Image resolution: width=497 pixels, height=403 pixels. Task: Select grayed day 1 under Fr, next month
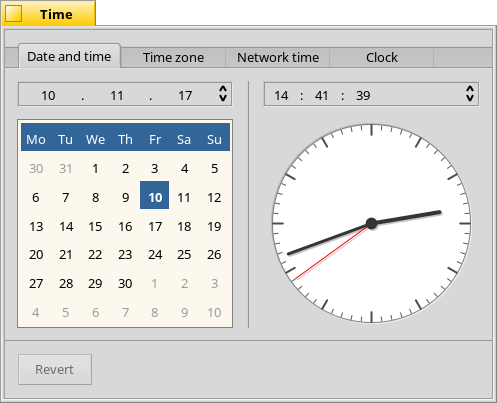(x=155, y=284)
